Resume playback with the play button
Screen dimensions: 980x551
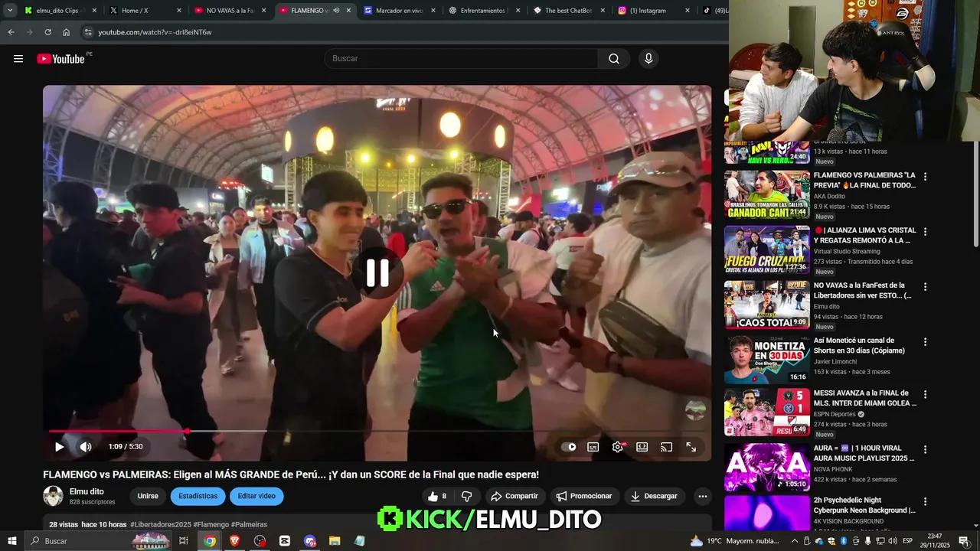click(x=59, y=447)
